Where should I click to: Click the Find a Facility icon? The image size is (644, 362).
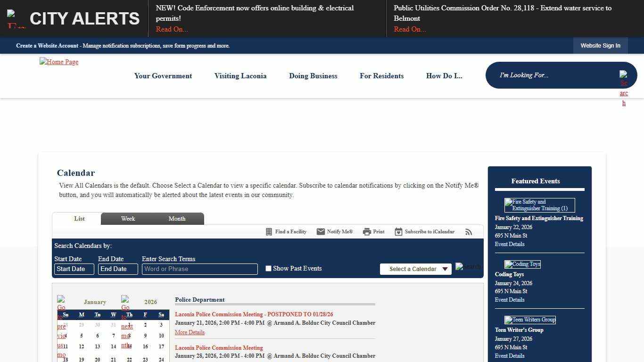(x=269, y=232)
